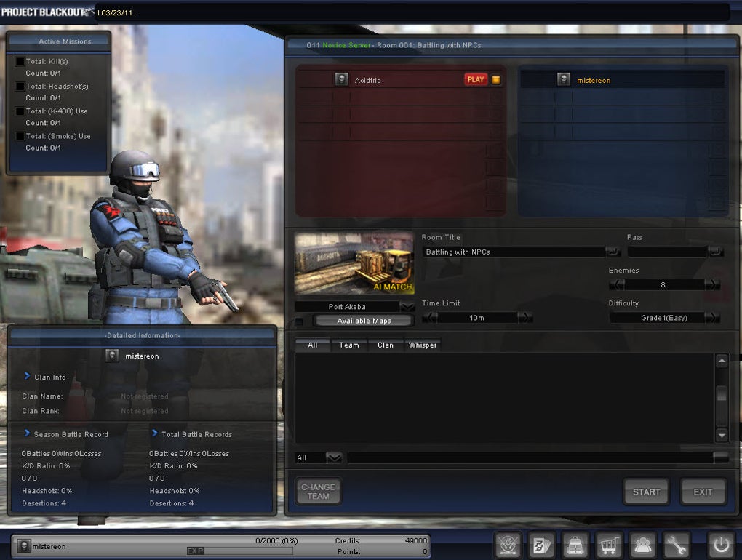Decrease the Time Limit arrow
The width and height of the screenshot is (742, 560).
(x=430, y=318)
